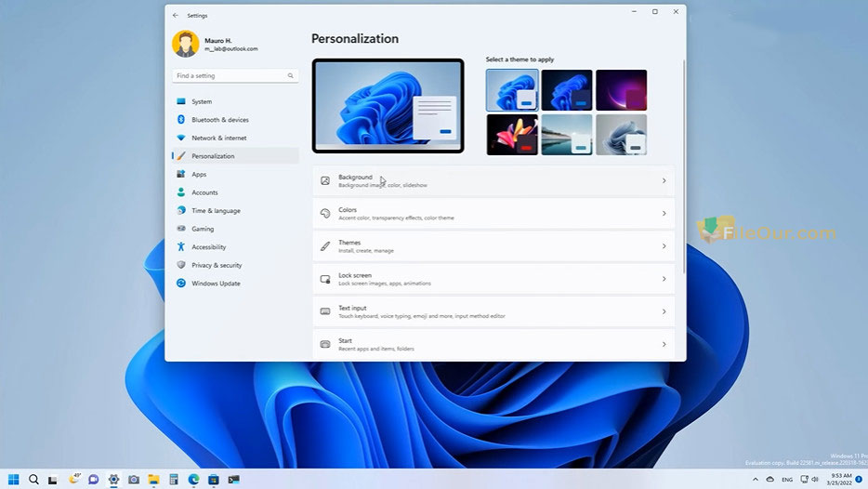The image size is (868, 489).
Task: Switch to Windows Update section
Action: 216,284
